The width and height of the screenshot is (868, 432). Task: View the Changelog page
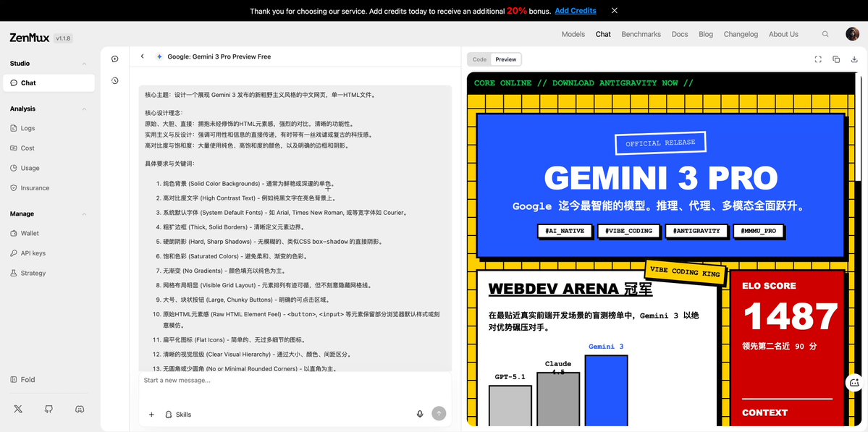(x=741, y=34)
